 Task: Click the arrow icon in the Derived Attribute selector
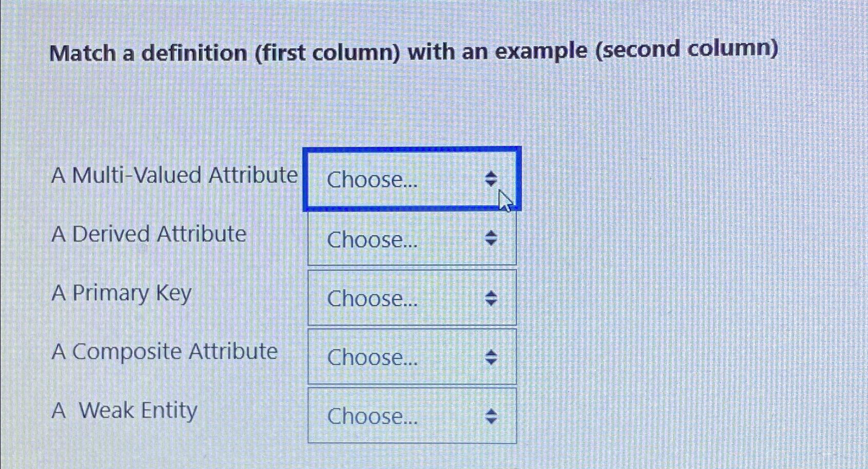pyautogui.click(x=491, y=238)
